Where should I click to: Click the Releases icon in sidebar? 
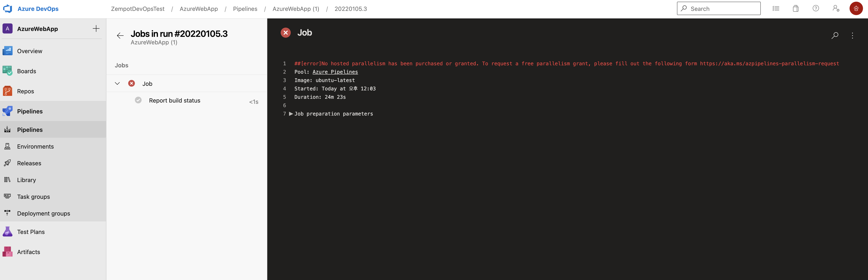(9, 163)
